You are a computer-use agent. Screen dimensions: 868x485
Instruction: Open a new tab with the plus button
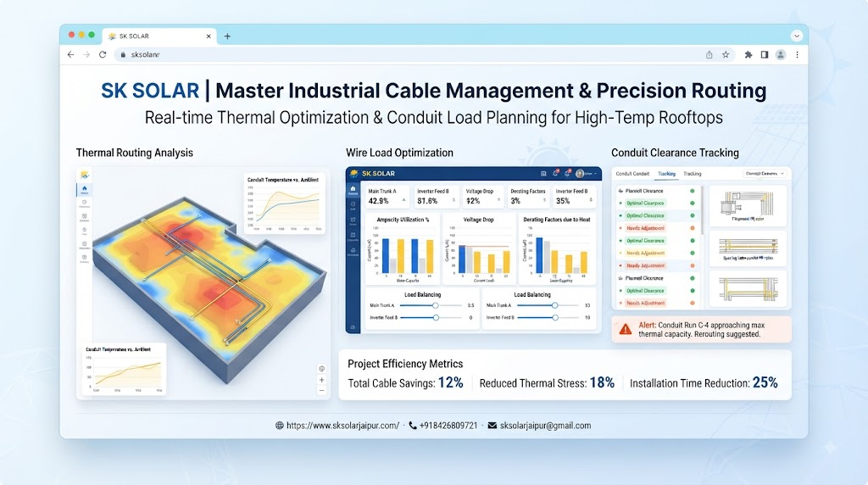pos(227,36)
